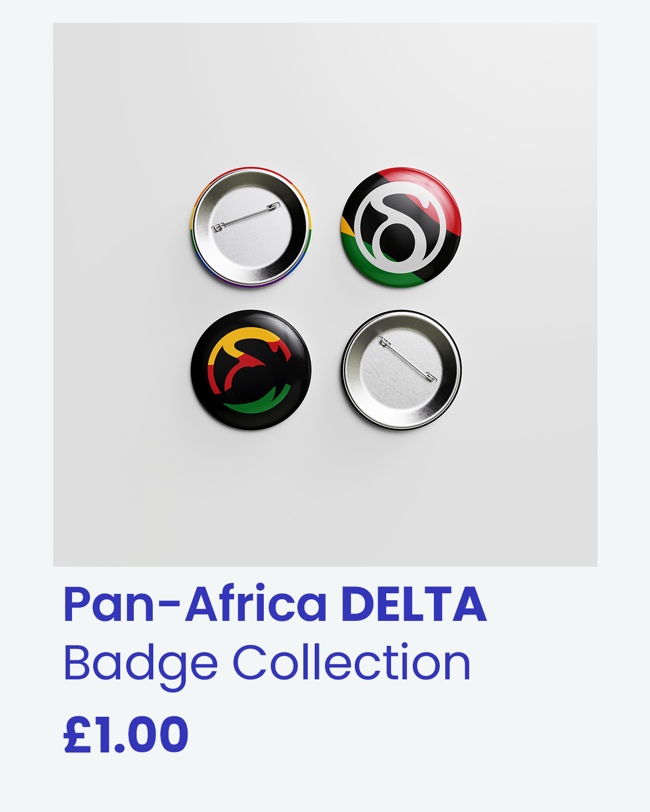Open the Badge Collection subtitle link
This screenshot has width=650, height=812.
[x=267, y=665]
